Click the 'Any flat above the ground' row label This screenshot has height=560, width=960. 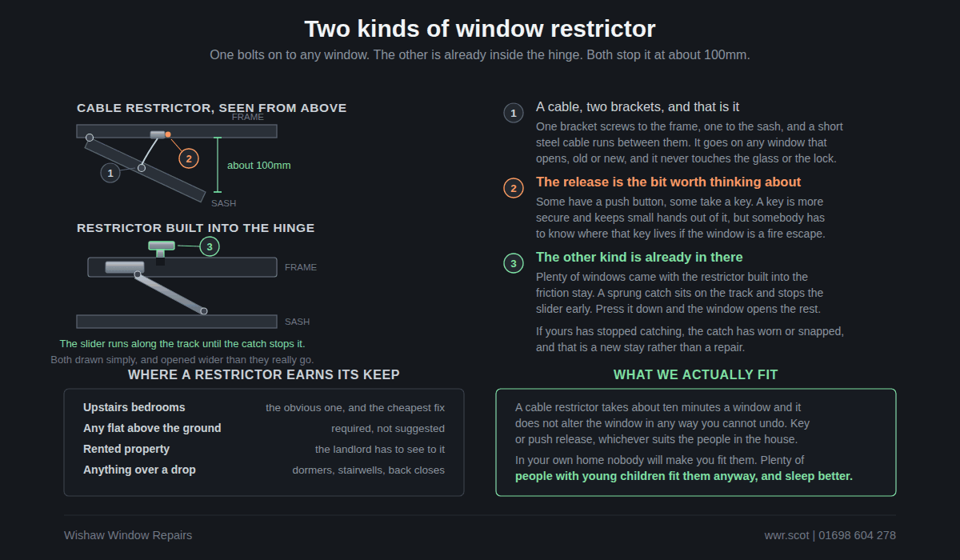(152, 428)
